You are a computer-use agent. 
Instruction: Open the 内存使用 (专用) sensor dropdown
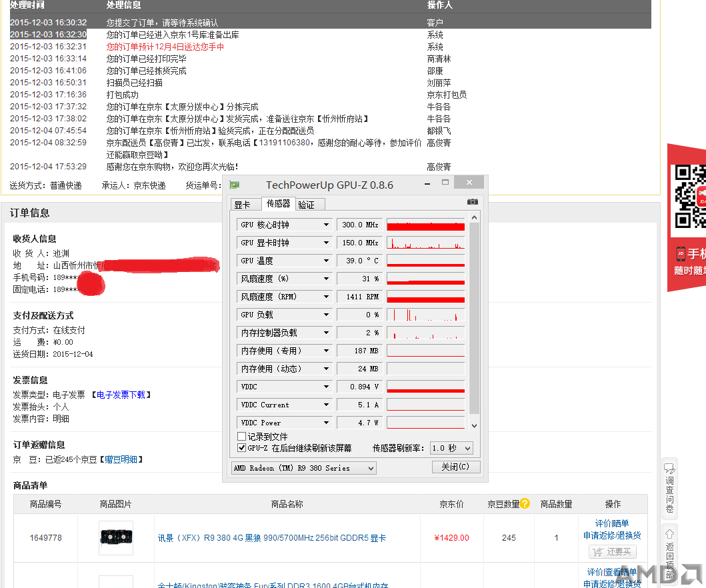pos(327,351)
